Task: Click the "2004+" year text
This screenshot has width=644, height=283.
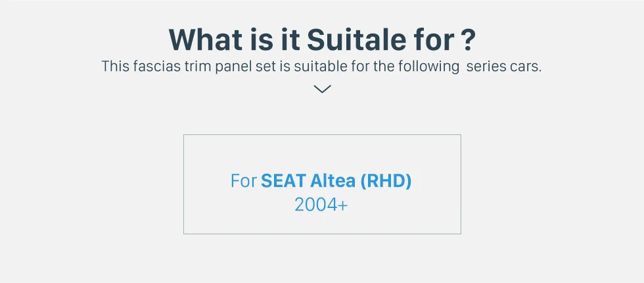Action: coord(321,205)
